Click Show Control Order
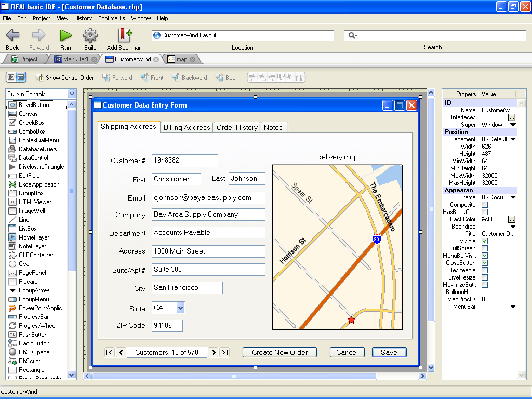Image resolution: width=532 pixels, height=399 pixels. point(65,78)
